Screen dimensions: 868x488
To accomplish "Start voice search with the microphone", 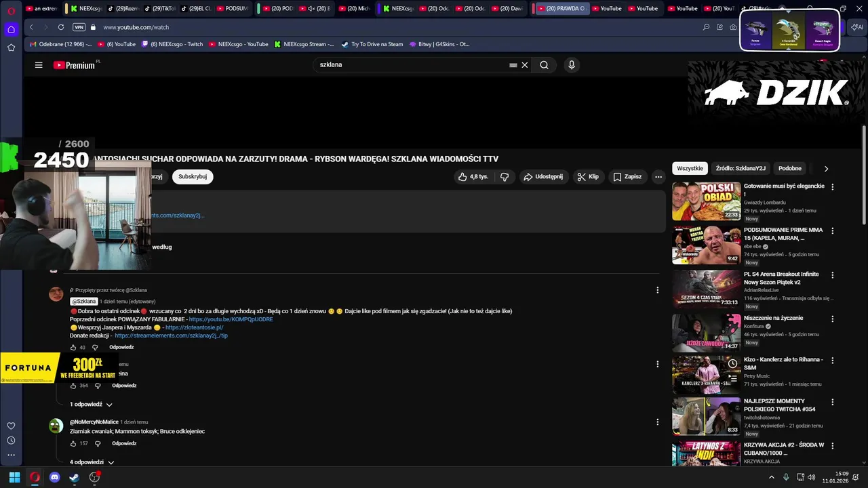I will point(572,65).
